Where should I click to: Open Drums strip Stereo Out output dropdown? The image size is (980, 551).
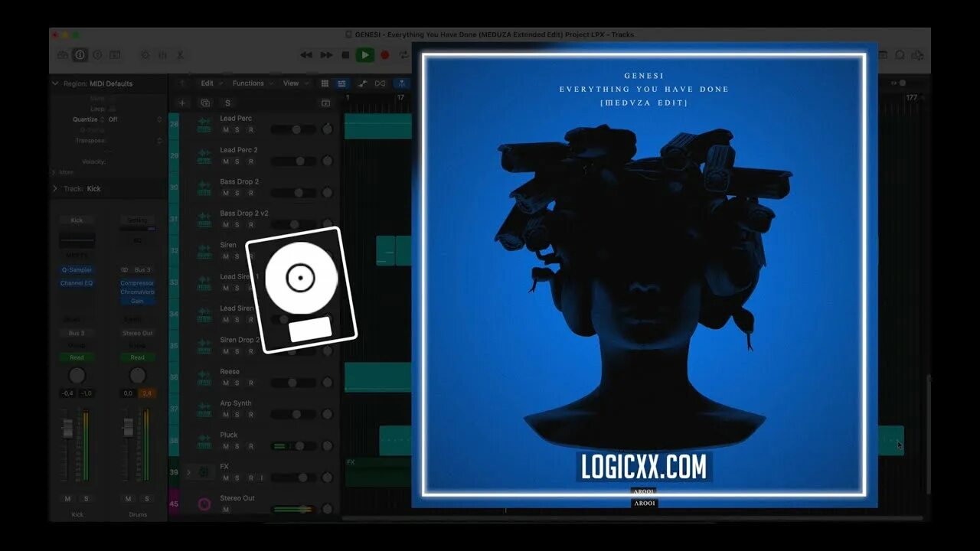tap(137, 333)
